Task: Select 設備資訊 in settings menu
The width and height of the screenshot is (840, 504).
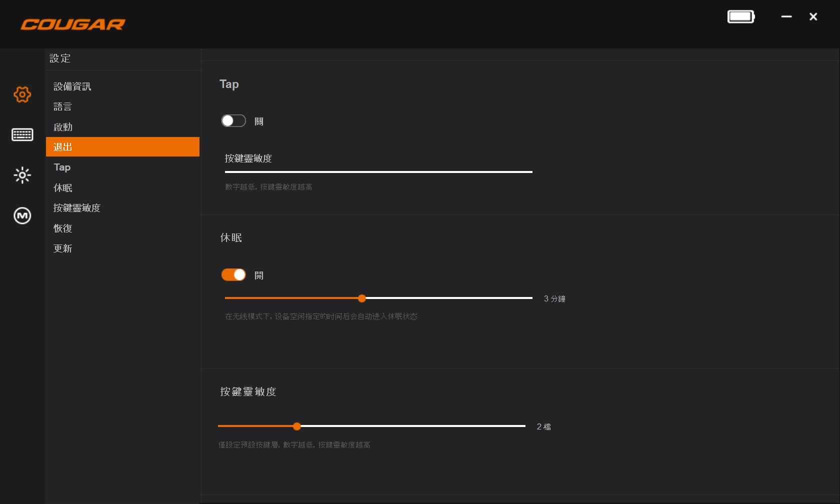Action: pyautogui.click(x=72, y=86)
